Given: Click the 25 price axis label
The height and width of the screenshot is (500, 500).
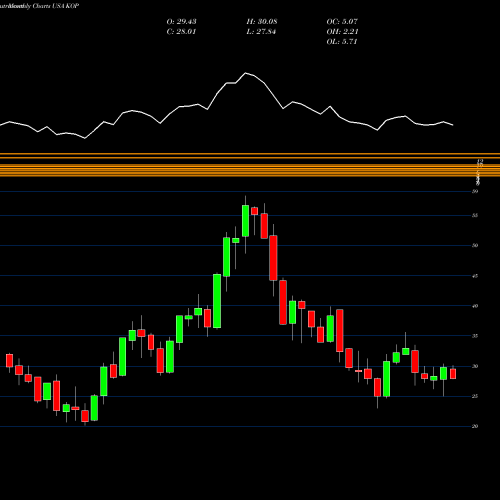Looking at the screenshot, I should [475, 396].
